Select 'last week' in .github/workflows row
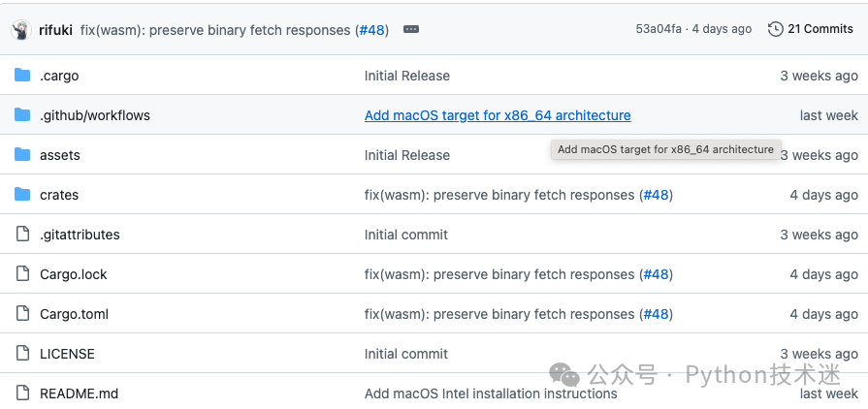Viewport: 868px width, 409px height. tap(828, 115)
